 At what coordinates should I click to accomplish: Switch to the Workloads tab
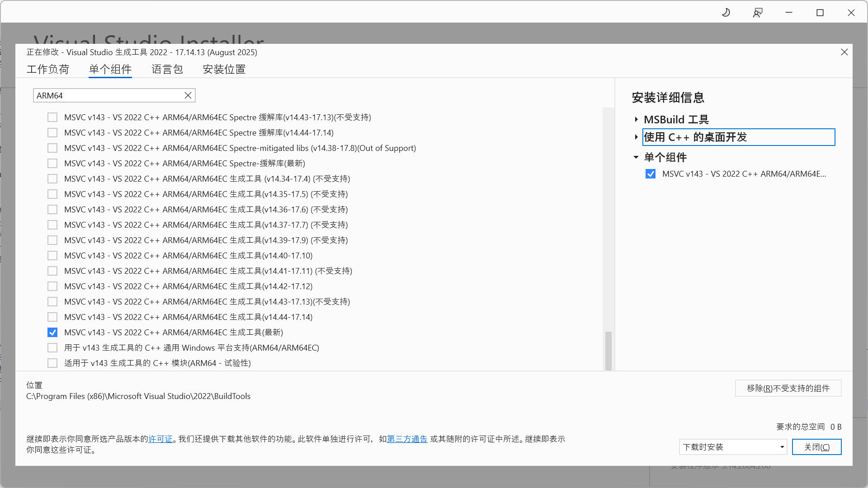tap(48, 69)
